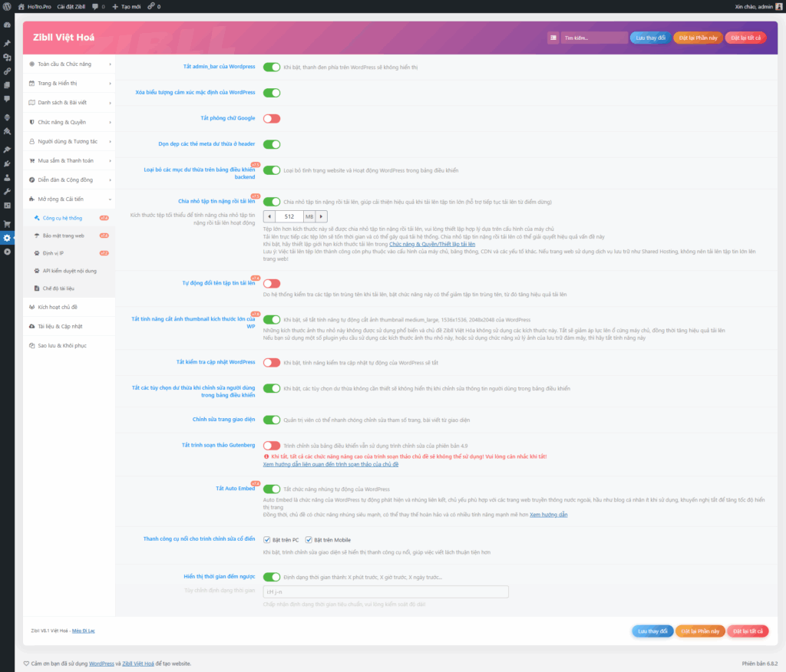
Task: Collapse Mở rộng & Cải tiến chevron
Action: pyautogui.click(x=110, y=199)
